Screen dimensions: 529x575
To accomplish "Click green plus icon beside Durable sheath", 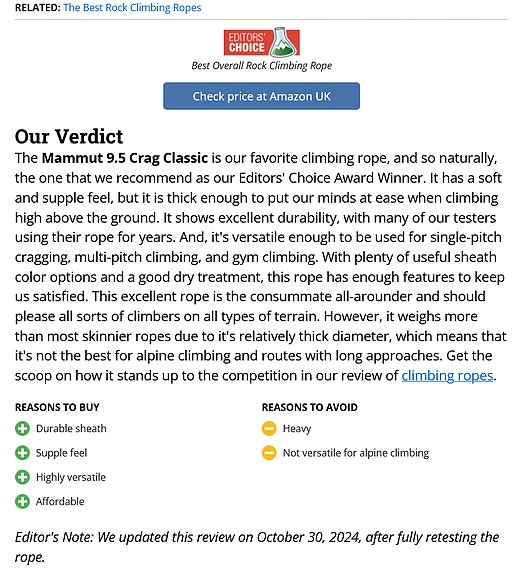I will (22, 428).
